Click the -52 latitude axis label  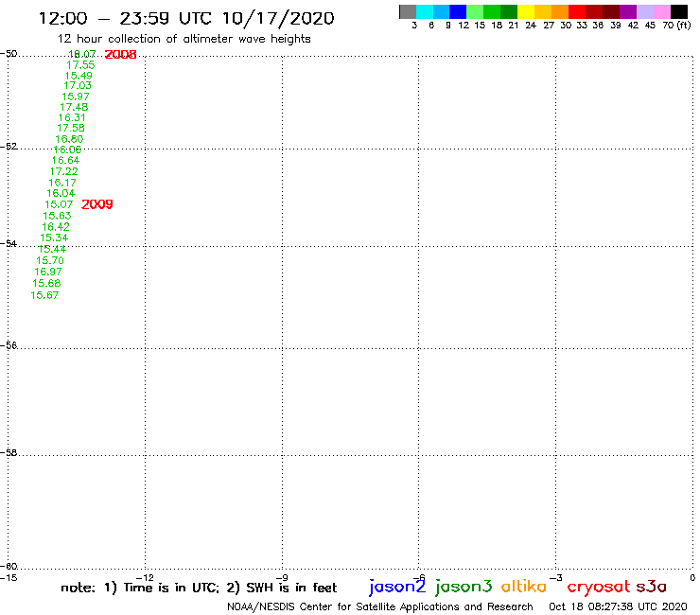pos(9,147)
